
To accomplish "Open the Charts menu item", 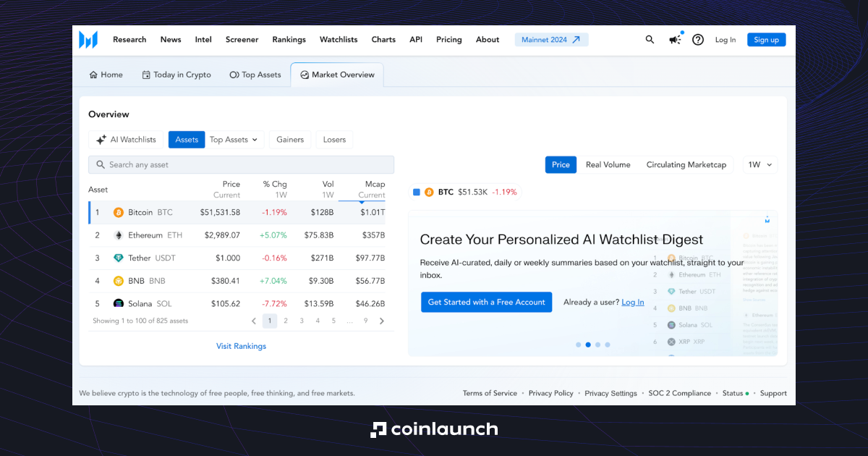I will coord(383,40).
